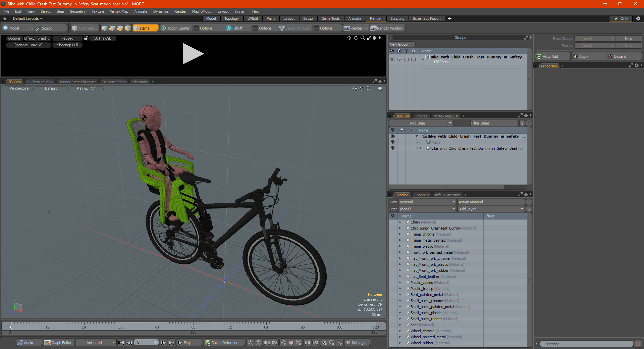Viewport: 644px width, 349px height.
Task: Click New Group button
Action: (x=402, y=44)
